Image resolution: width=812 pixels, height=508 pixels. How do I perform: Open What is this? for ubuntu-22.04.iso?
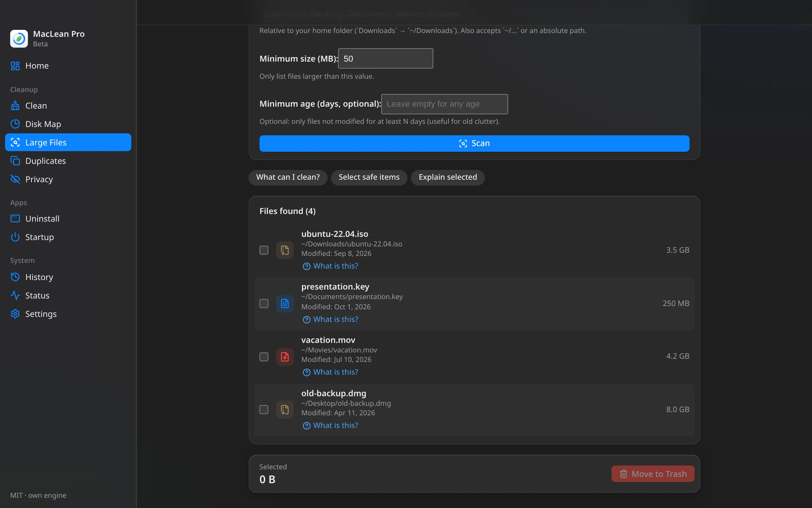tap(331, 266)
